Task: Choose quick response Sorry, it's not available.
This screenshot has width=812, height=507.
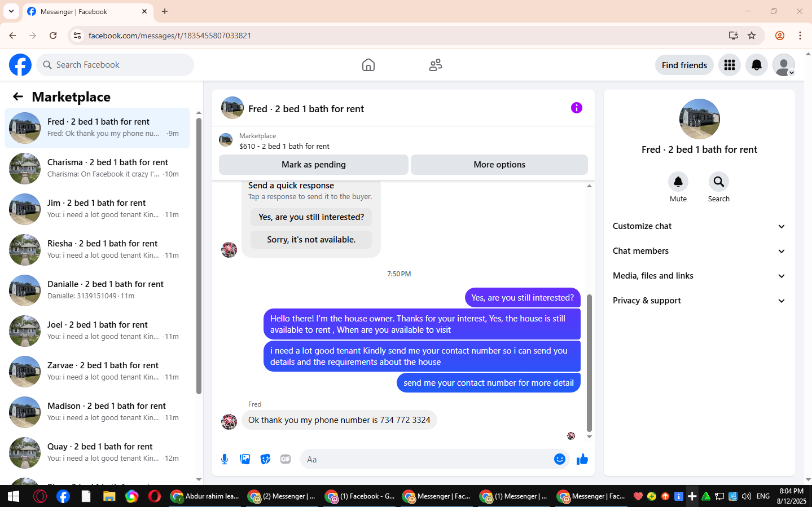Action: point(311,240)
